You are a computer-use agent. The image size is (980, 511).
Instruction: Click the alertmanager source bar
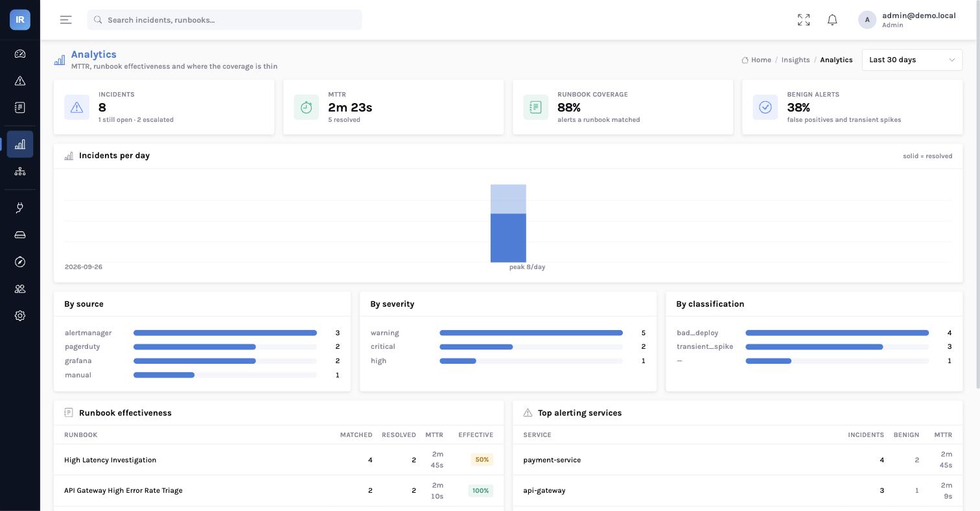pyautogui.click(x=225, y=333)
